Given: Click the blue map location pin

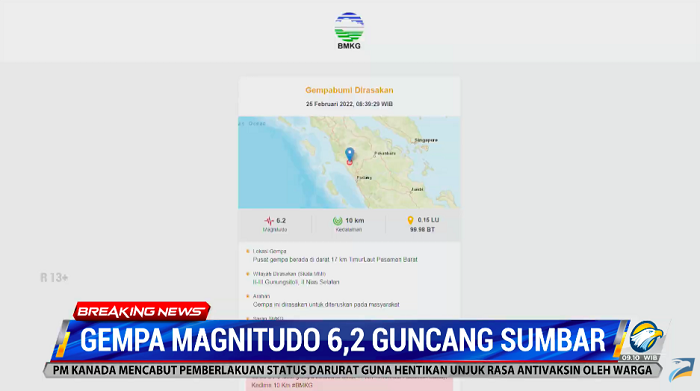Looking at the screenshot, I should (350, 154).
